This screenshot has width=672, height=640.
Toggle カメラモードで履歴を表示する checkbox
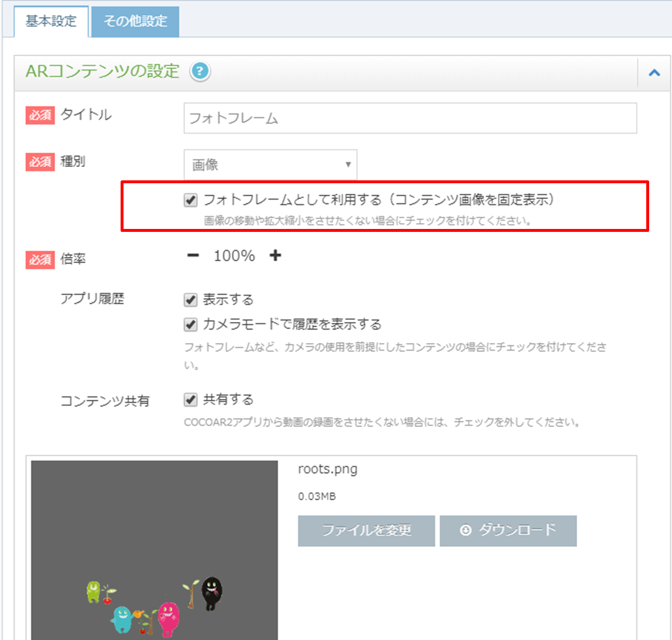(x=191, y=324)
